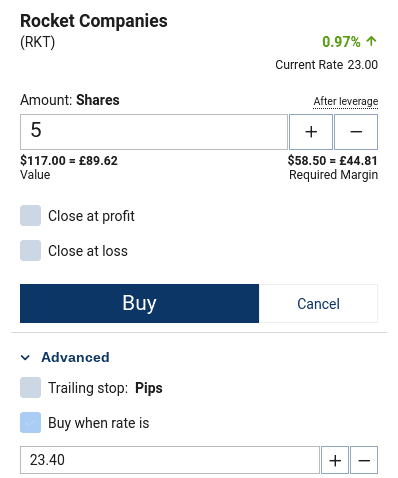This screenshot has height=478, width=398.
Task: Uncheck the Buy when rate is checkbox
Action: pyautogui.click(x=30, y=423)
